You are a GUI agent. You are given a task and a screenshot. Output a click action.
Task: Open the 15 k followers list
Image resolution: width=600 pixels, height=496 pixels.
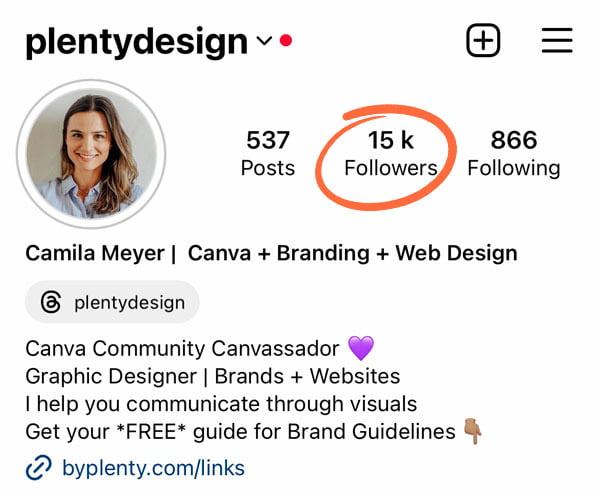click(391, 153)
